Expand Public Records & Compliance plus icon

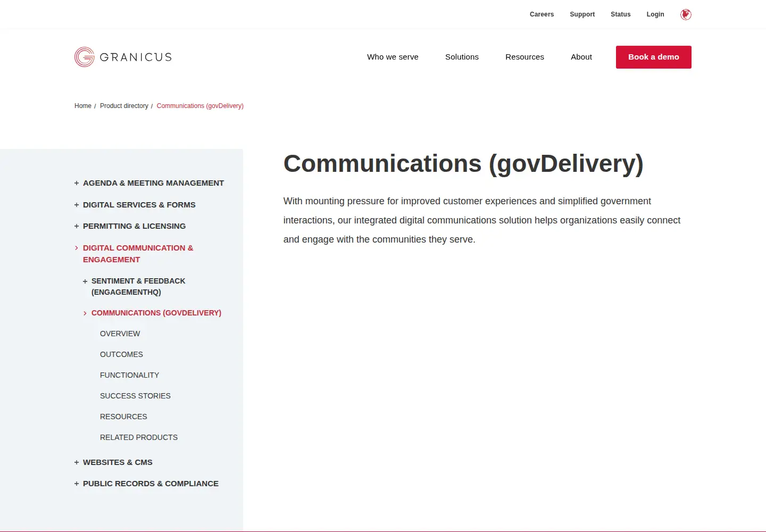[77, 484]
